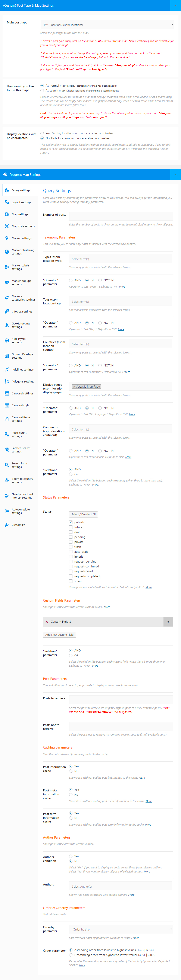Open the Orderby parameter dropdown

click(x=121, y=929)
